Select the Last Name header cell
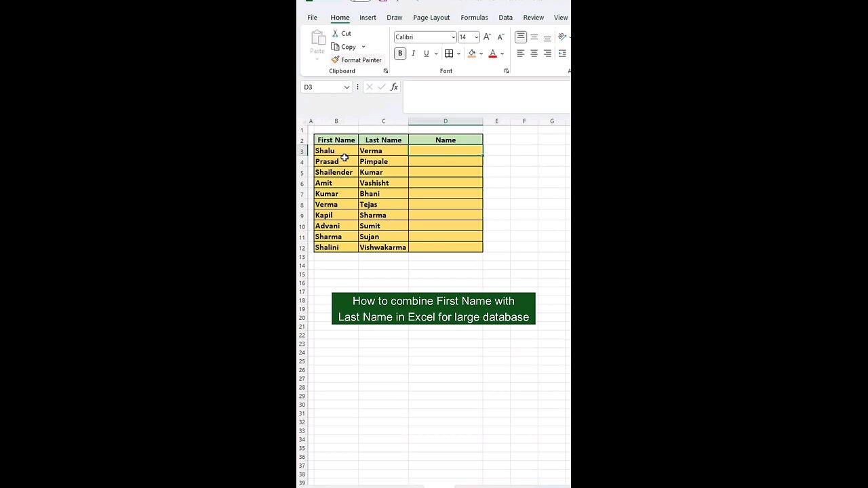The width and height of the screenshot is (868, 488). click(383, 140)
